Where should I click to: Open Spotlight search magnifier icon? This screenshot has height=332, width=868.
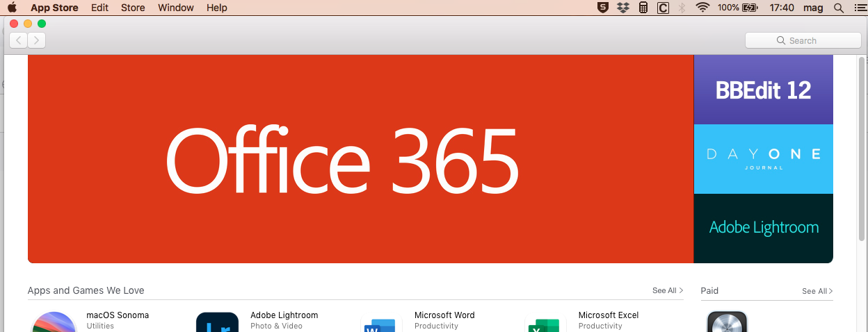point(839,8)
